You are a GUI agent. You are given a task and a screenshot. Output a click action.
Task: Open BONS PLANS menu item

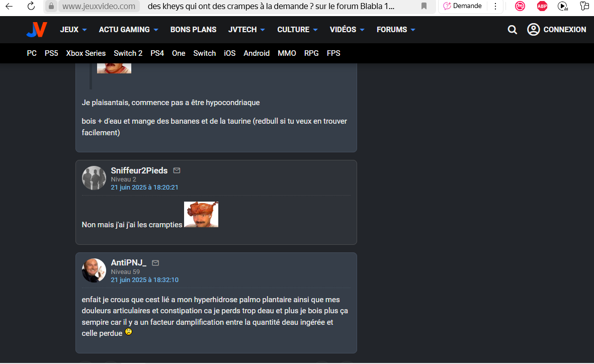pos(193,30)
